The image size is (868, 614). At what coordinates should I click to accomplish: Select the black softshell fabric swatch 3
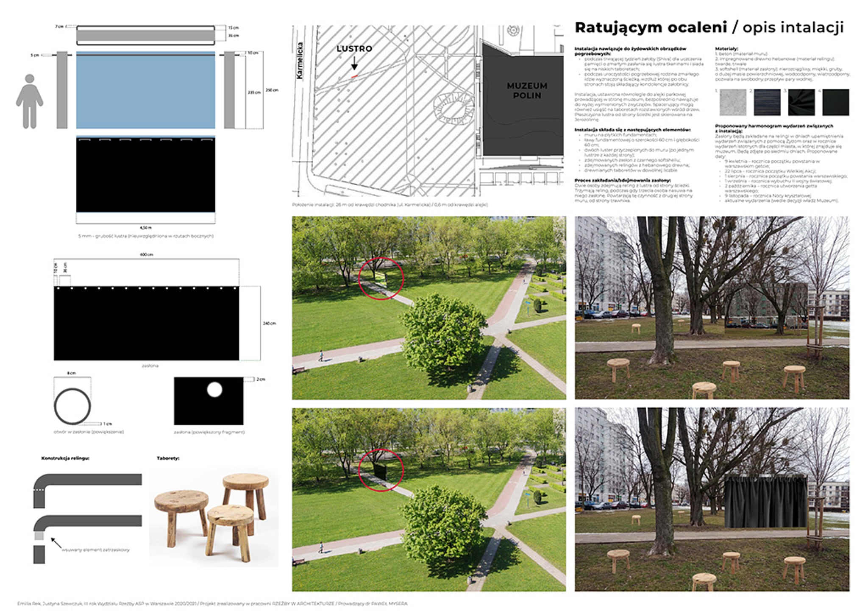[x=801, y=102]
